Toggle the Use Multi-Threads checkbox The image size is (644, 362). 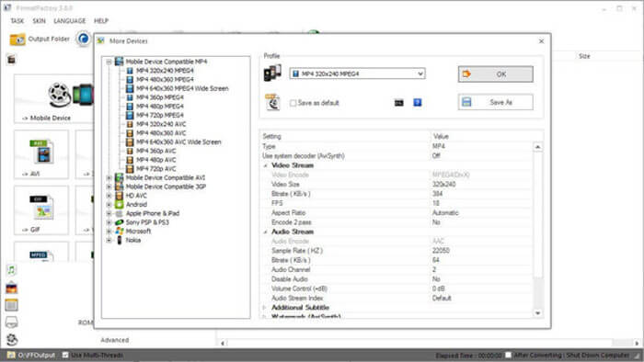[x=65, y=355]
